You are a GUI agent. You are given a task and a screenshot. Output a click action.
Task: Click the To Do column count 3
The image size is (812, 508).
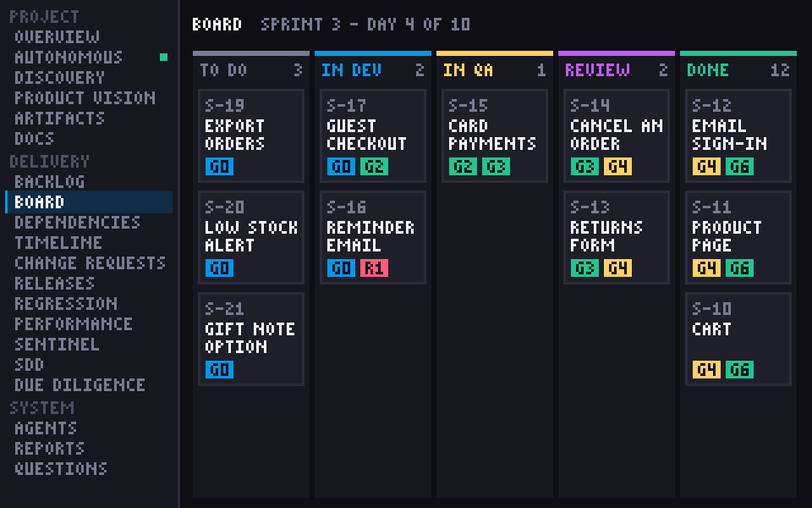pos(298,70)
